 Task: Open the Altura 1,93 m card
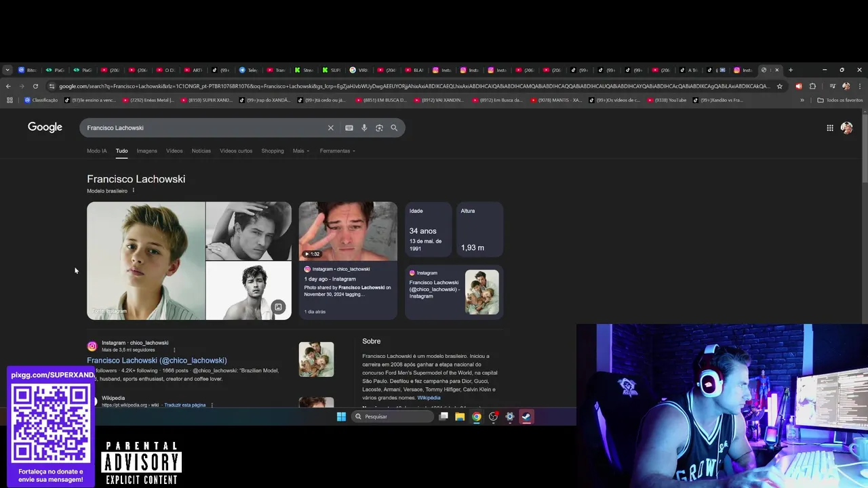(x=479, y=230)
